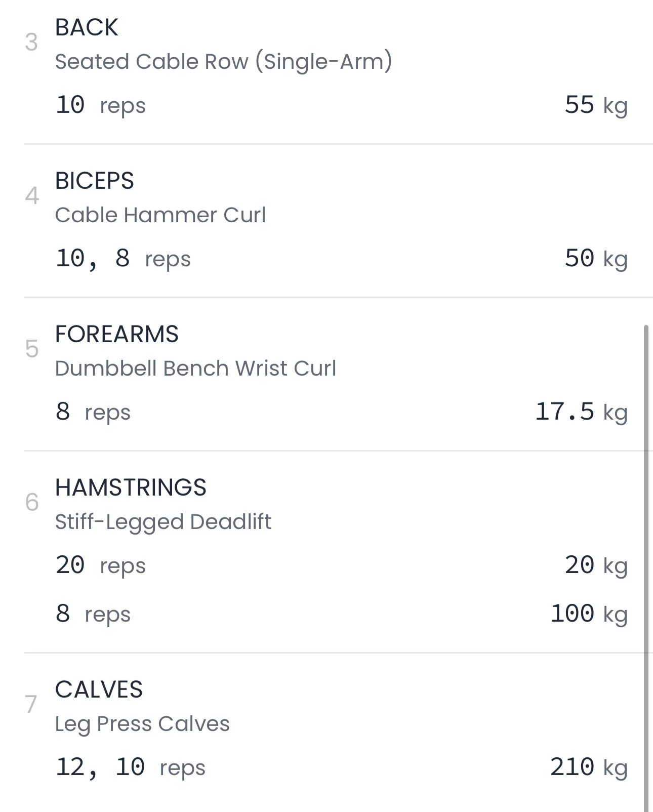
Task: Click the HAMSTRINGS muscle group heading
Action: tap(131, 488)
